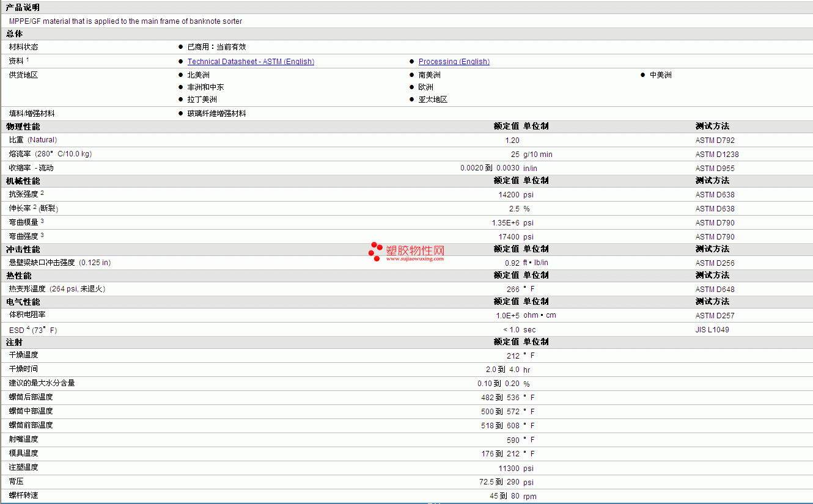Click the test method ASTM D792
The height and width of the screenshot is (504, 813).
[715, 141]
